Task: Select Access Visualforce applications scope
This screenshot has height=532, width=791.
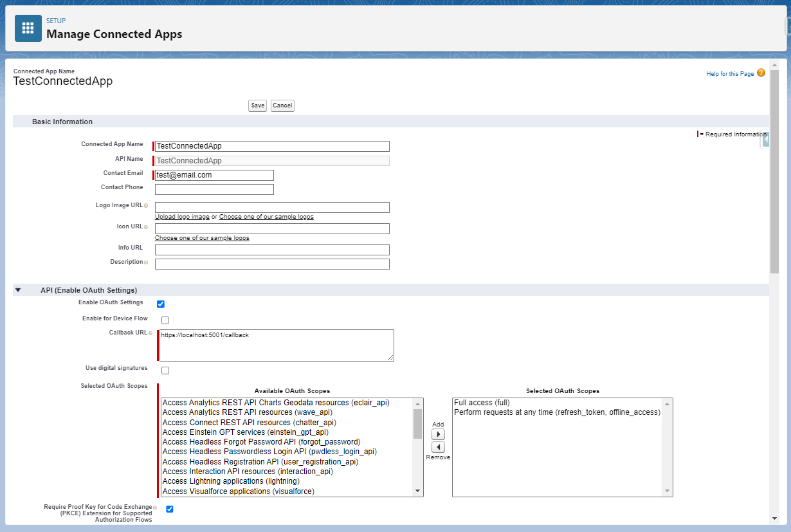Action: click(287, 491)
